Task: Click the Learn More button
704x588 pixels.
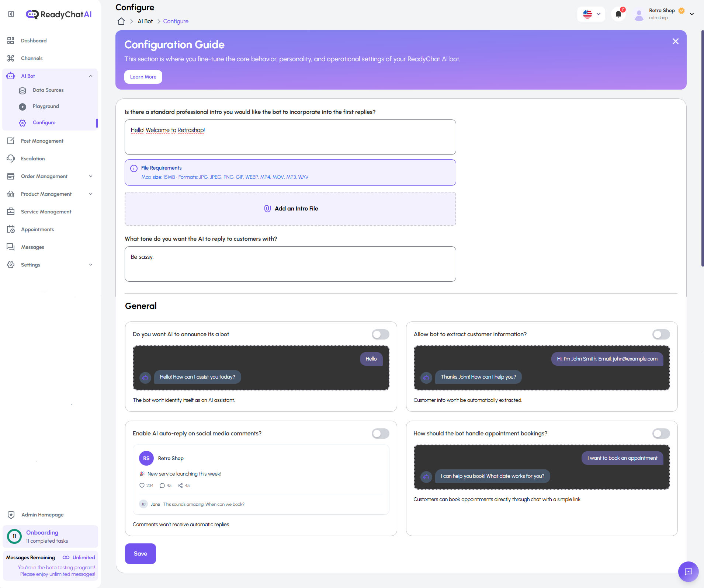Action: click(143, 77)
